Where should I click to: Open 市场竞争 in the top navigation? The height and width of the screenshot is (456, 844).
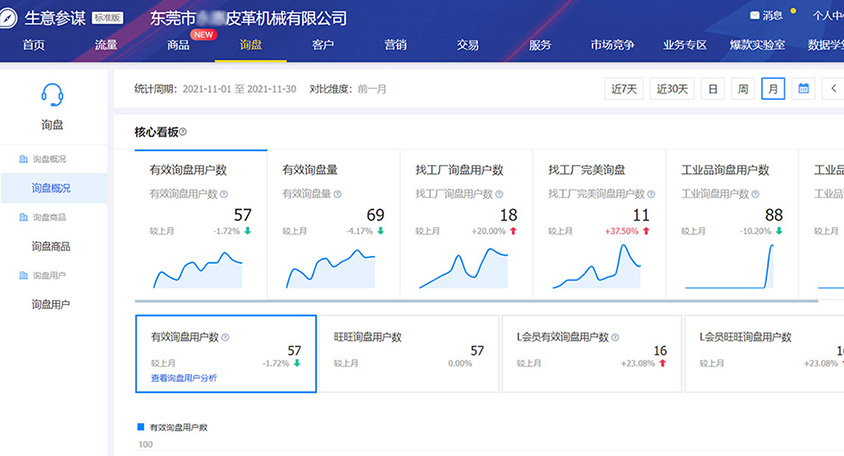point(613,45)
